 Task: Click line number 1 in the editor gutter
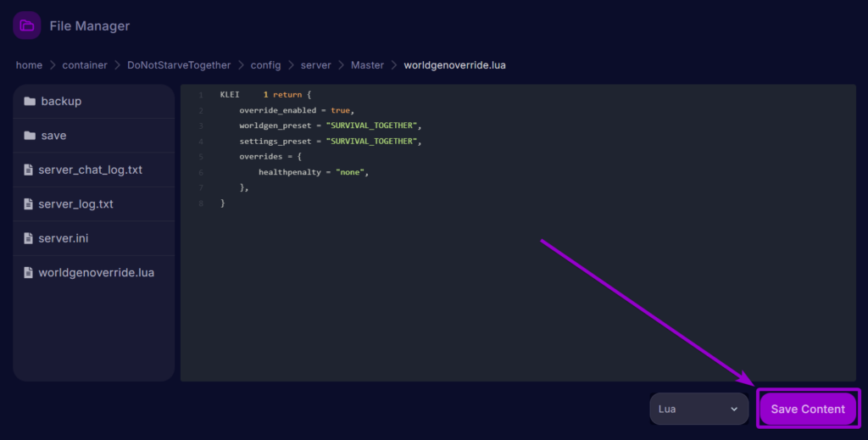pos(200,95)
